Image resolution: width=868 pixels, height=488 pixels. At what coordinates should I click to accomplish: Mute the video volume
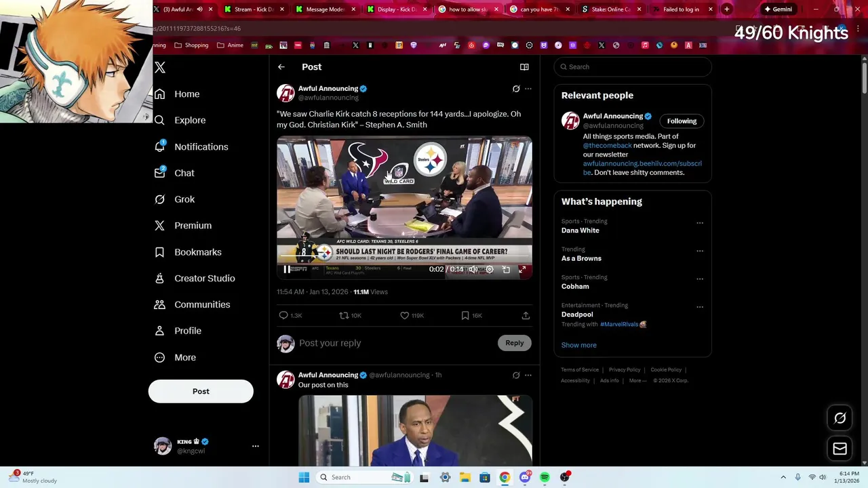473,269
